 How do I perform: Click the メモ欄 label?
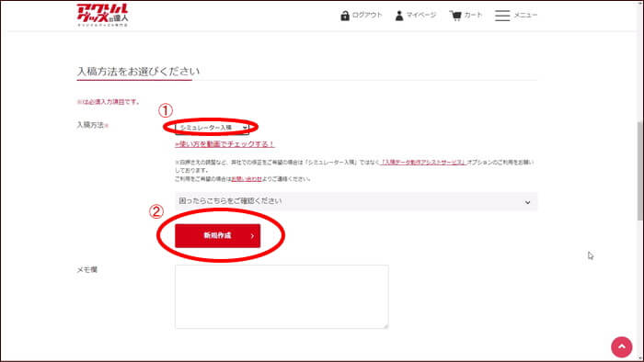[87, 269]
